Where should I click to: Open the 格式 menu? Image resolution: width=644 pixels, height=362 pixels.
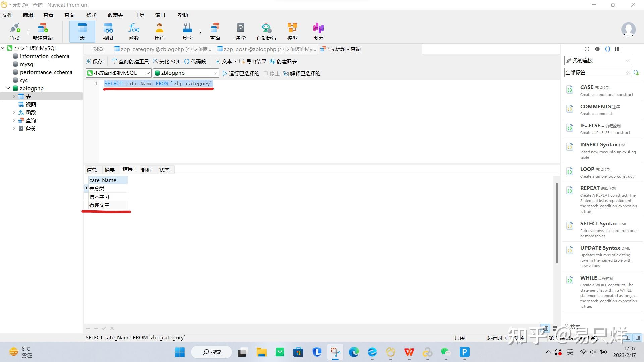pos(91,15)
